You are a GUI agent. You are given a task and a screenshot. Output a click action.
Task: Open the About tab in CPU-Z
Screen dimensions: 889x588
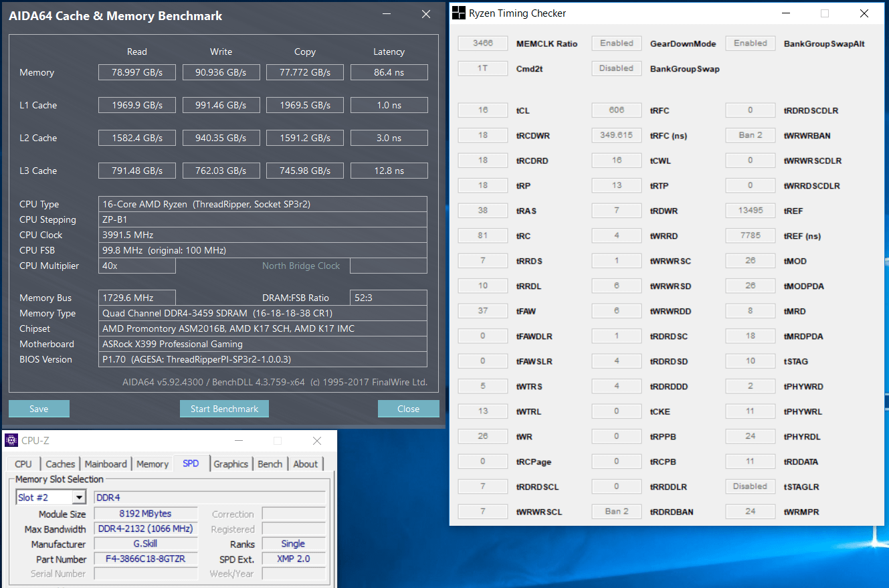pos(306,464)
